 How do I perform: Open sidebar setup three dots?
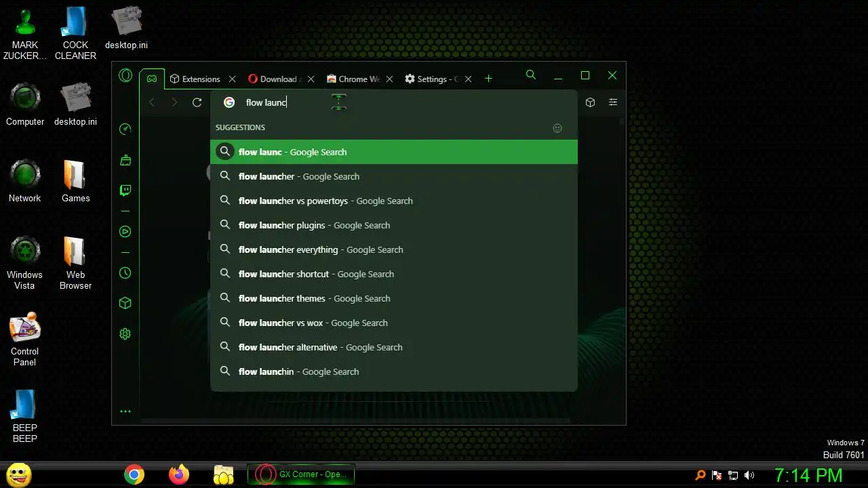pos(125,411)
